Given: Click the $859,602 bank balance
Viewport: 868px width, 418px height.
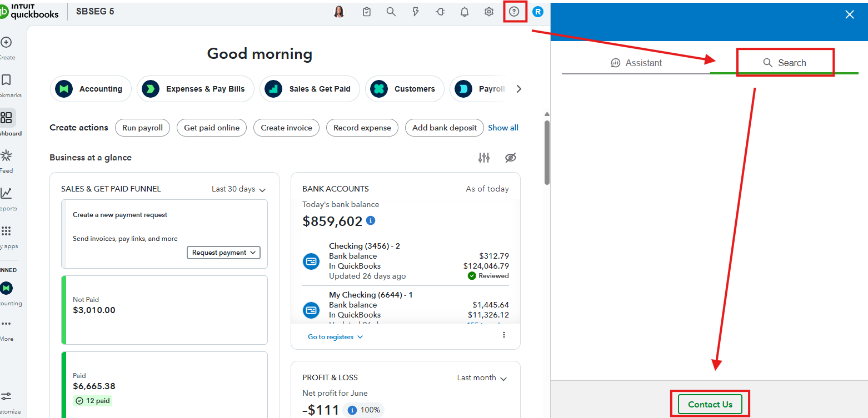Looking at the screenshot, I should (332, 221).
